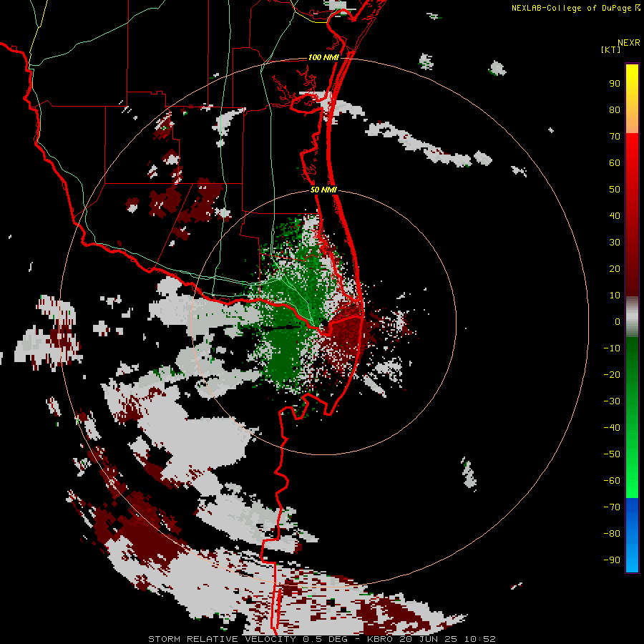Click the 'NEXR' legend heading

pos(629,43)
